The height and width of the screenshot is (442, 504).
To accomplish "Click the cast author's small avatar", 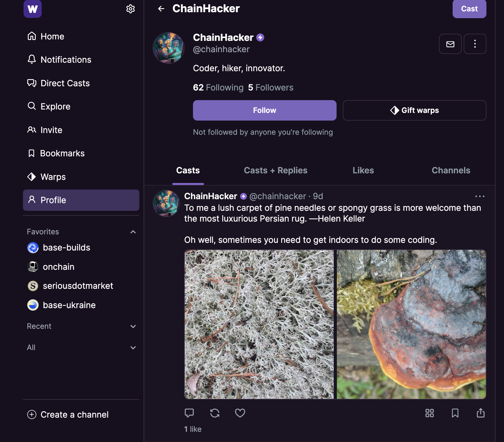I will (x=166, y=203).
